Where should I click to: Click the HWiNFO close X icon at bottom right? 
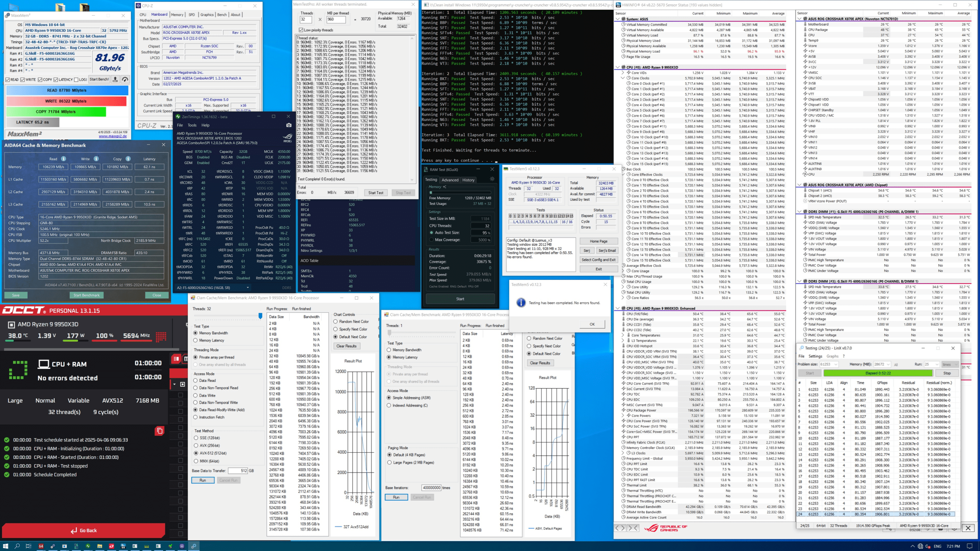[968, 528]
